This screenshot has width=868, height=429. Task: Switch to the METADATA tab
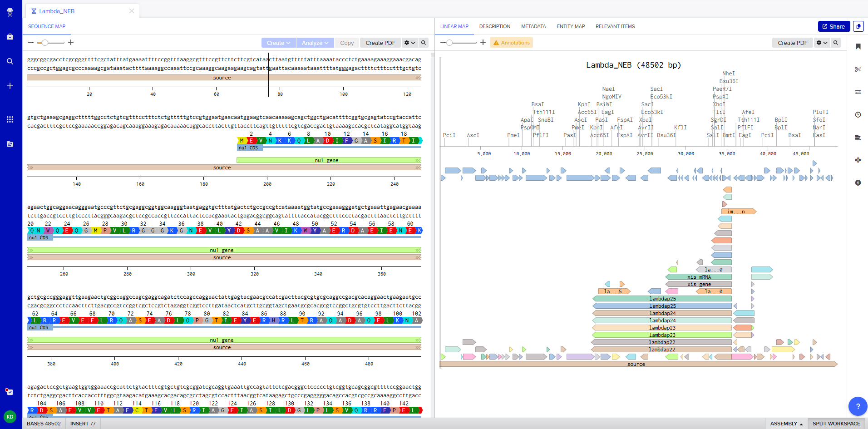click(533, 26)
